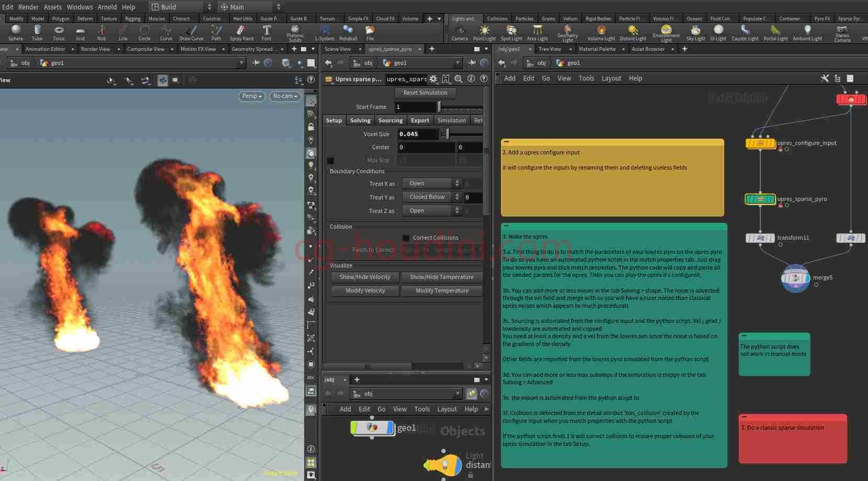Screen dimensions: 868x481
Task: Select the merge5 node
Action: point(795,278)
